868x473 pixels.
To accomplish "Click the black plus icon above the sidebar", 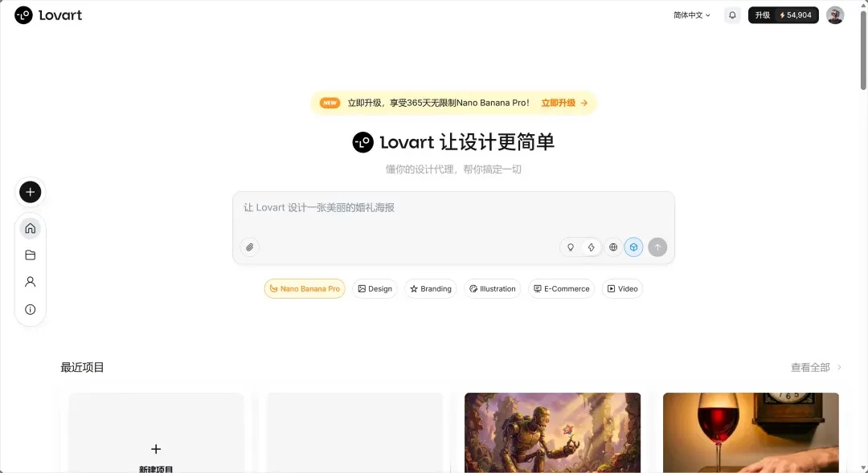I will click(30, 192).
